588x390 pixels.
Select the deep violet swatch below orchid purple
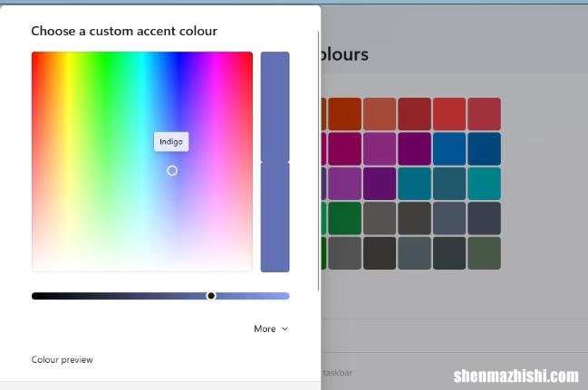click(380, 184)
